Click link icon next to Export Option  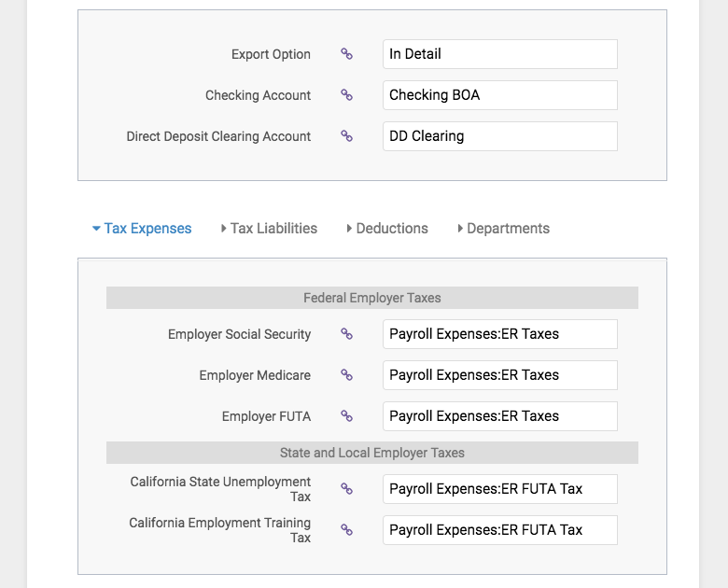pos(346,54)
